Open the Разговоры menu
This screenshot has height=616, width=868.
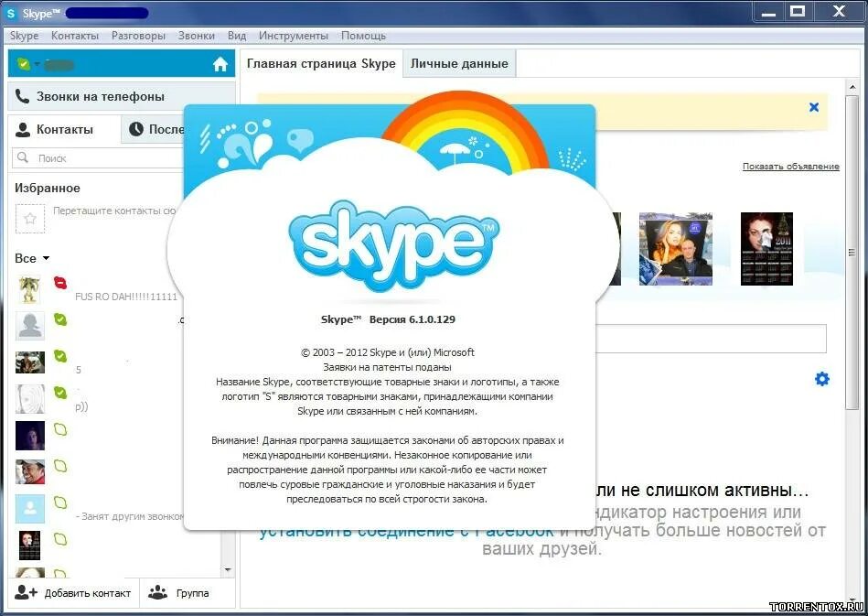point(138,36)
